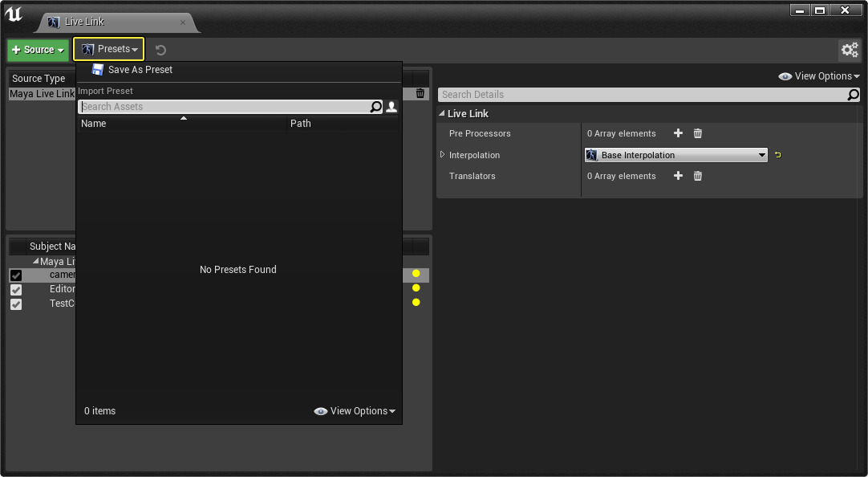The width and height of the screenshot is (868, 477).
Task: Collapse the Maya Live Link subject group
Action: pos(35,260)
